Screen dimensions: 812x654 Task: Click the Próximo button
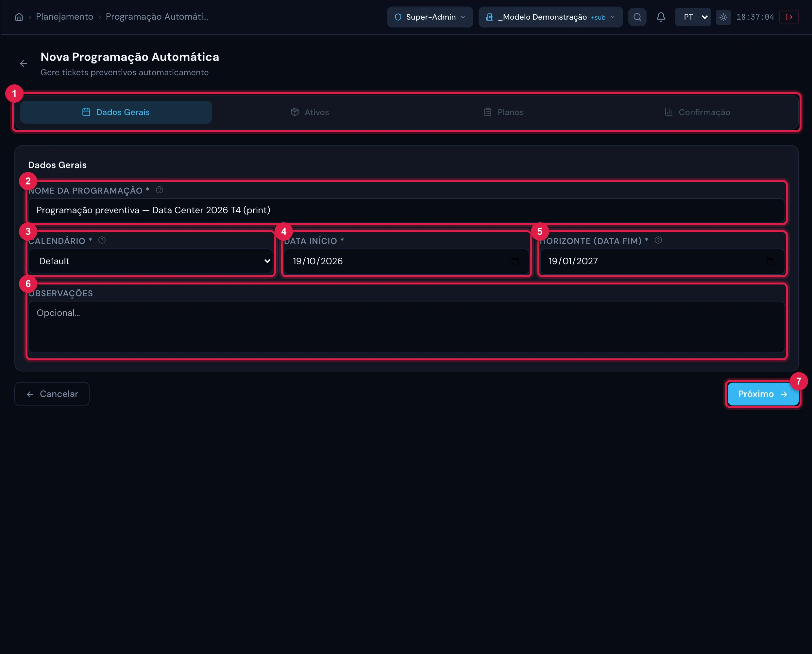point(763,394)
